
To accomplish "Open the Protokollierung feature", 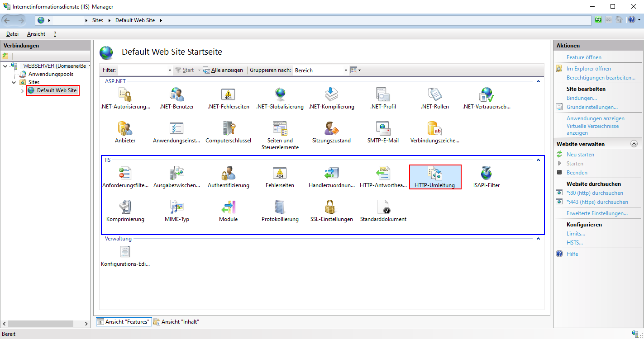I will tap(280, 211).
